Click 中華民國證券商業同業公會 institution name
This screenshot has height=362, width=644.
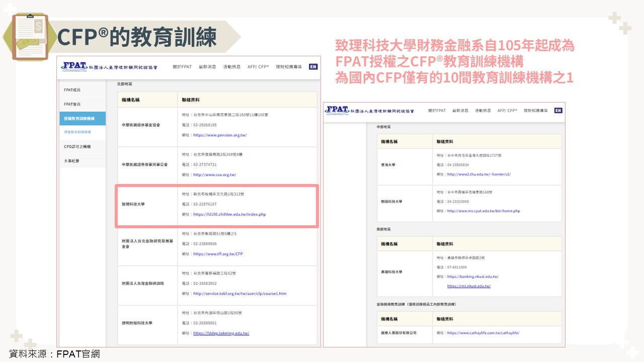[144, 164]
